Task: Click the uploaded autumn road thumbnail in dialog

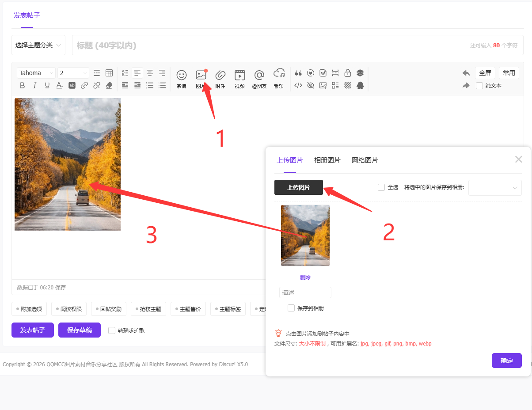Action: tap(305, 235)
